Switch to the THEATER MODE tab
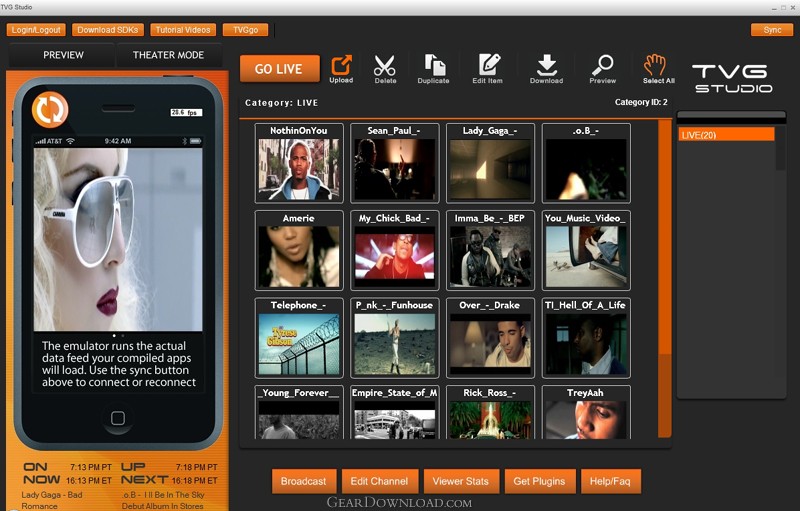800x511 pixels. [168, 55]
